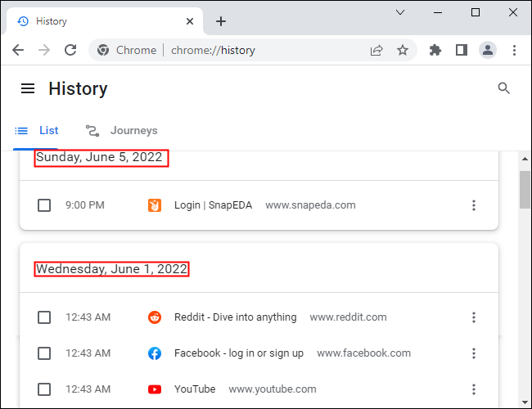Click the www.reddit.com domain text
Viewport: 532px width, 409px height.
(x=348, y=317)
